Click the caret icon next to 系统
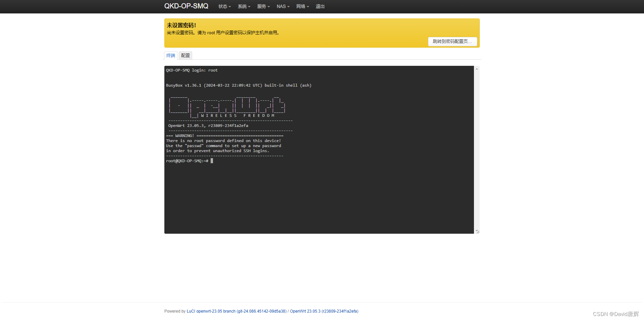 click(249, 7)
